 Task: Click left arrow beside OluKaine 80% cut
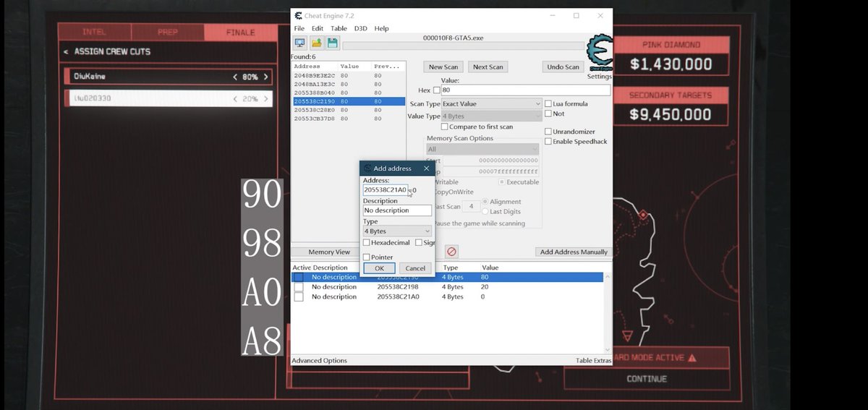(x=235, y=77)
